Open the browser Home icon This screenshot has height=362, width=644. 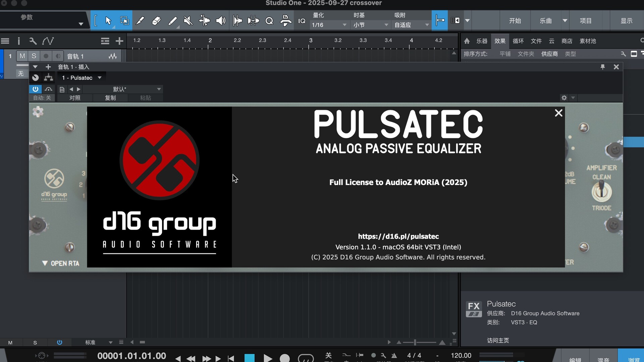pos(467,41)
